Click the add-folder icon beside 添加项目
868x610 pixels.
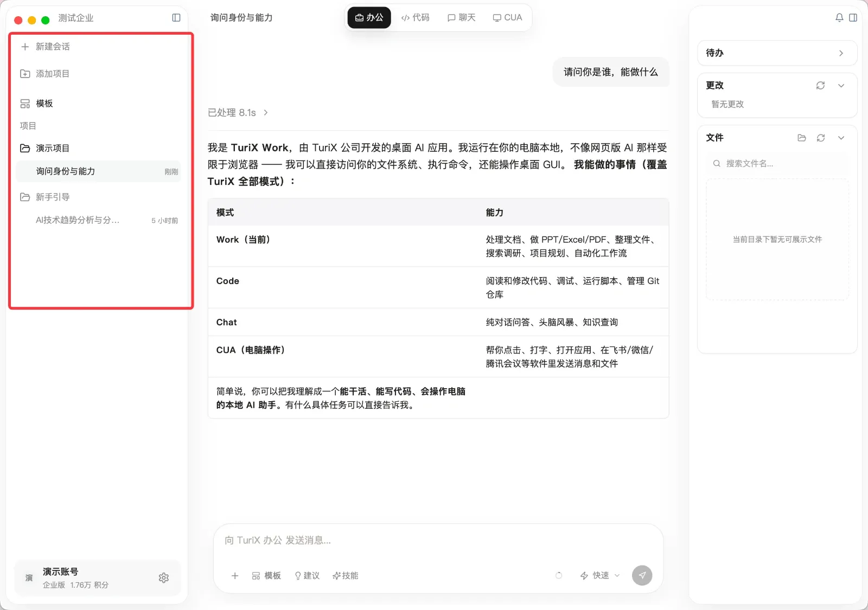pyautogui.click(x=25, y=74)
